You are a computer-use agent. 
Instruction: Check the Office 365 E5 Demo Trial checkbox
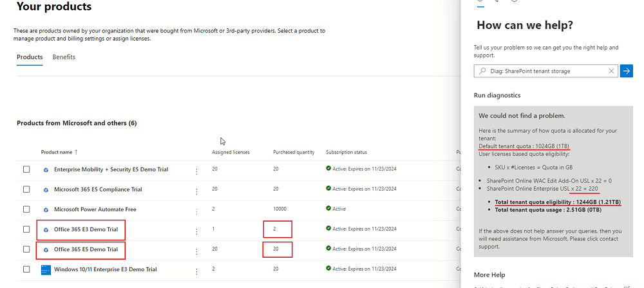(x=26, y=249)
